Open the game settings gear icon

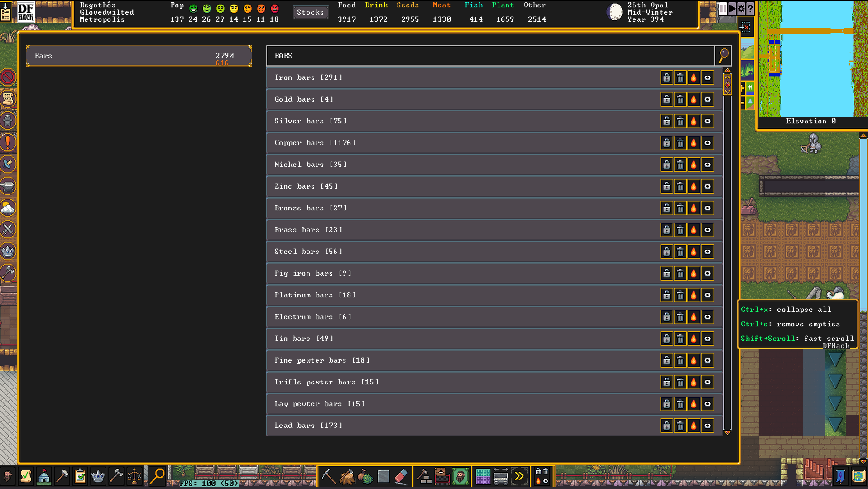coord(741,8)
